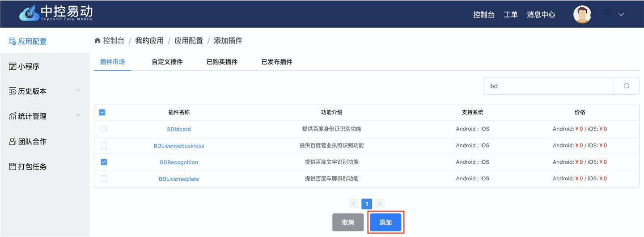644x237 pixels.
Task: Click the 支持系统 column header
Action: click(473, 112)
